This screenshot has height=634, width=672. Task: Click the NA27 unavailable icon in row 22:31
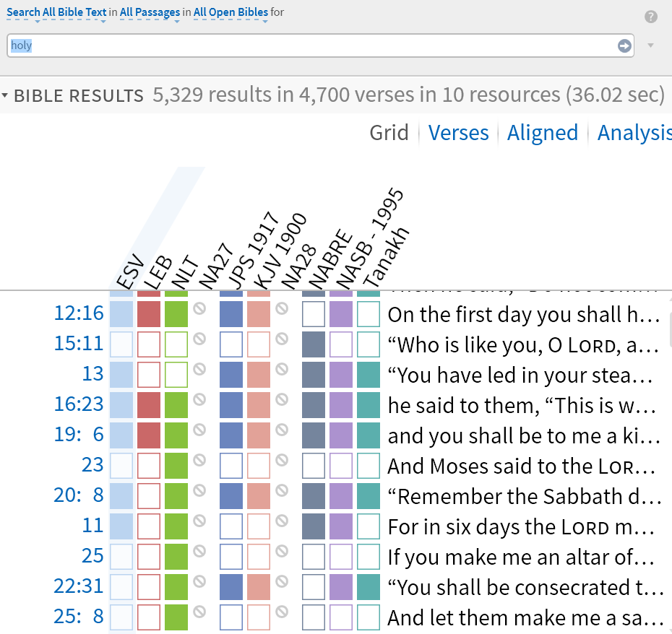199,581
